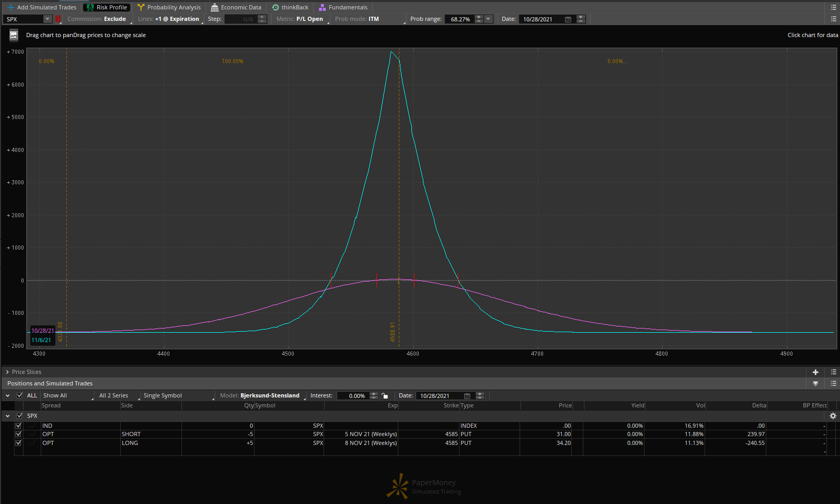Click the Interest rate input field
840x504 pixels.
353,396
